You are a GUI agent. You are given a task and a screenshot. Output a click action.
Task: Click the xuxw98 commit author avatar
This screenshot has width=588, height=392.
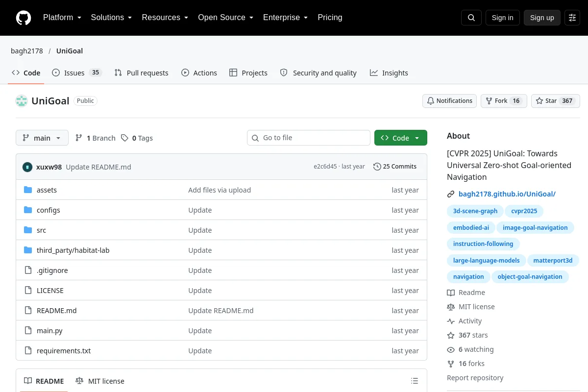27,167
